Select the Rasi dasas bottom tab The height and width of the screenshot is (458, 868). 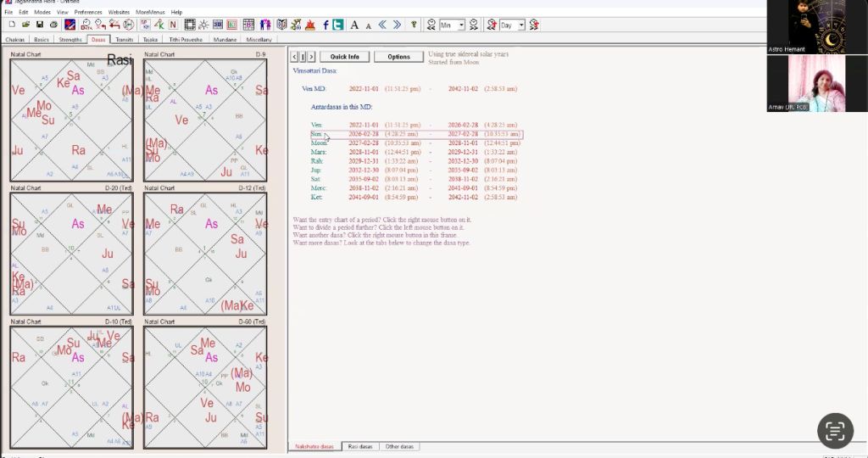point(359,446)
